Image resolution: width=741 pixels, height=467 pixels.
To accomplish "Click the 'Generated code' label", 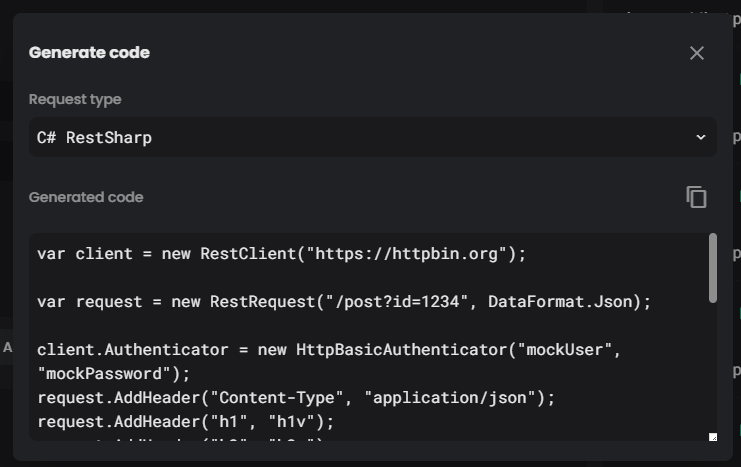I will coord(86,197).
